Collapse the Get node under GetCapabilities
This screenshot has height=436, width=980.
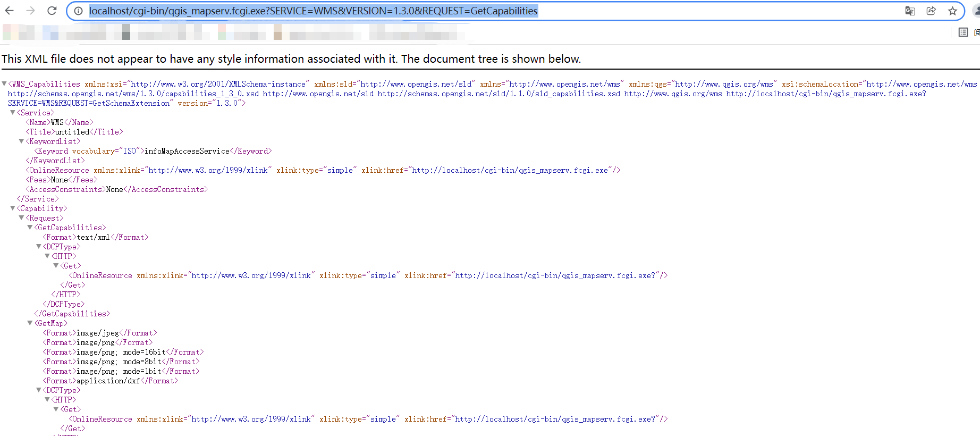pyautogui.click(x=55, y=265)
